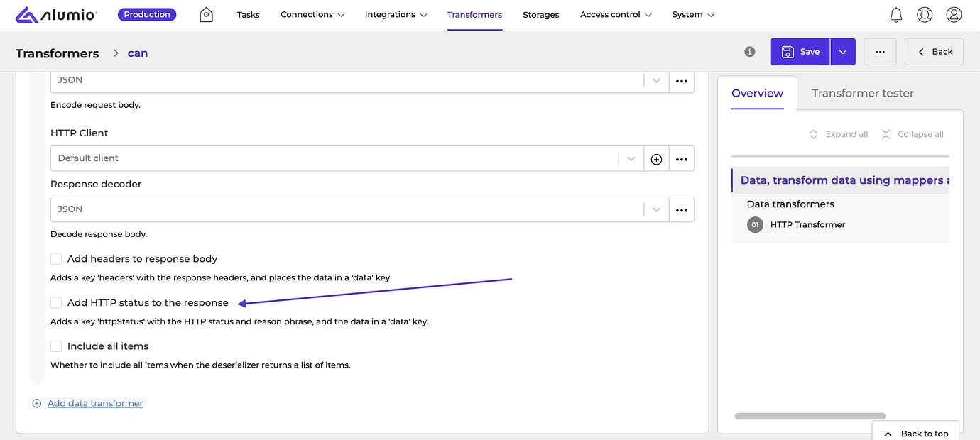
Task: Click Transformers in the breadcrumb
Action: [58, 53]
